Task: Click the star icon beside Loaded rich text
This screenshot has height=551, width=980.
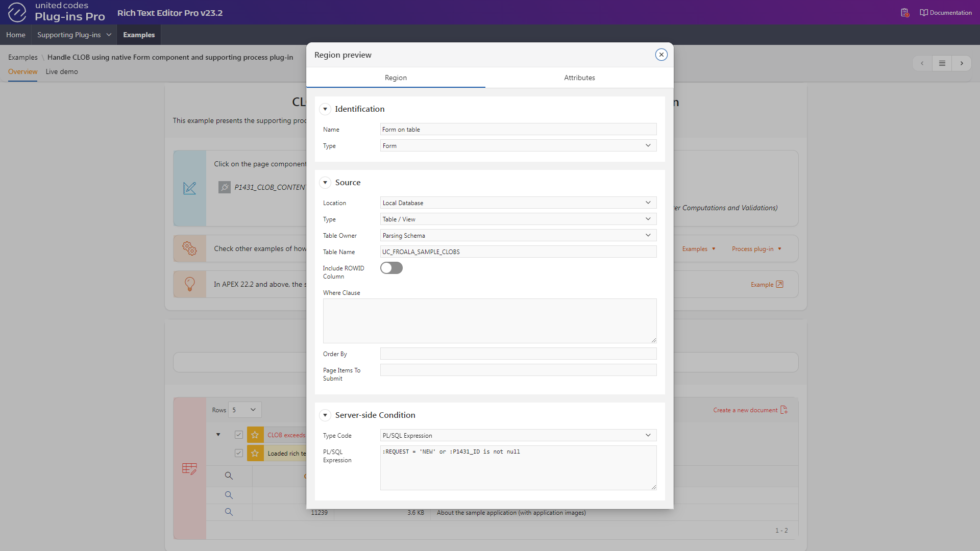Action: (255, 453)
